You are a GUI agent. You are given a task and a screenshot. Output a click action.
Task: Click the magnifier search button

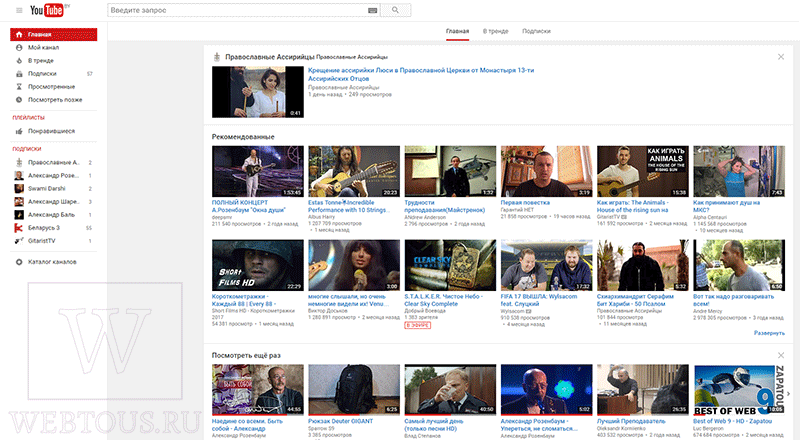[395, 10]
